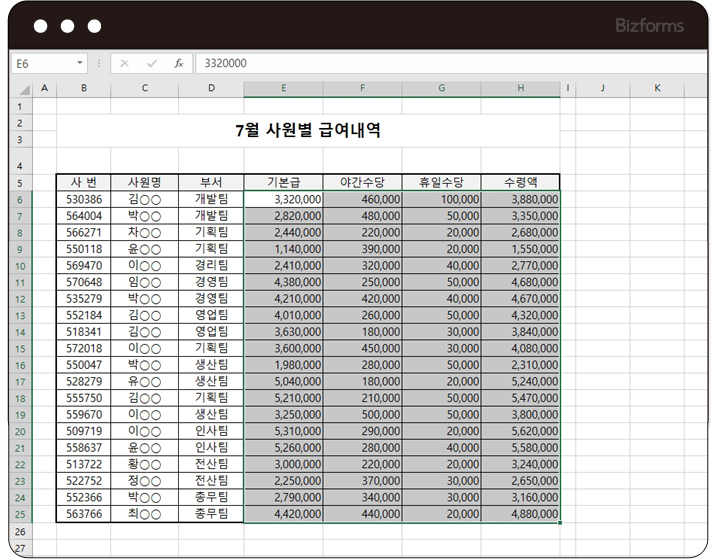Select column K header
This screenshot has height=560, width=715.
click(657, 89)
